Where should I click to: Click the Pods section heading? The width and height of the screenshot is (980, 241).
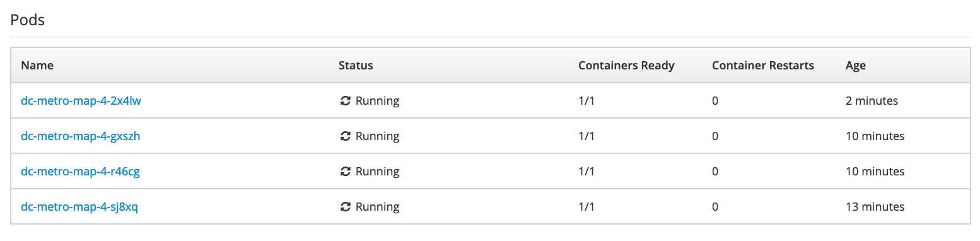pyautogui.click(x=28, y=20)
